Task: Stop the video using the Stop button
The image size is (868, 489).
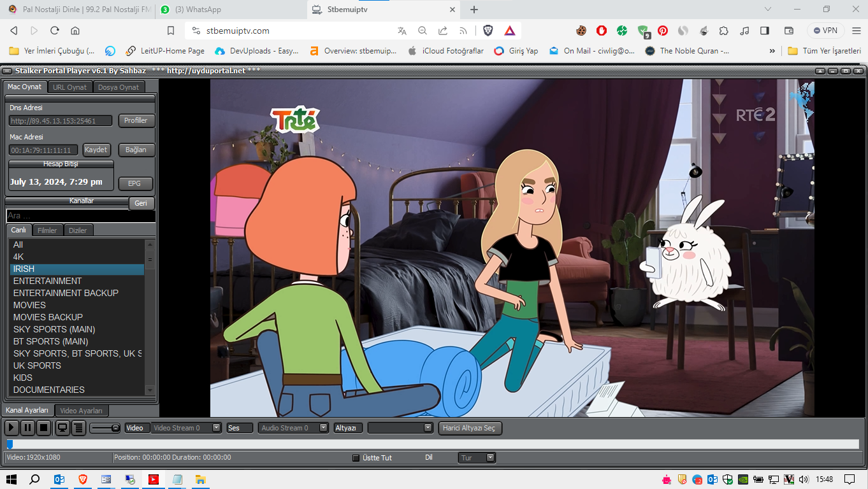Action: click(x=43, y=428)
